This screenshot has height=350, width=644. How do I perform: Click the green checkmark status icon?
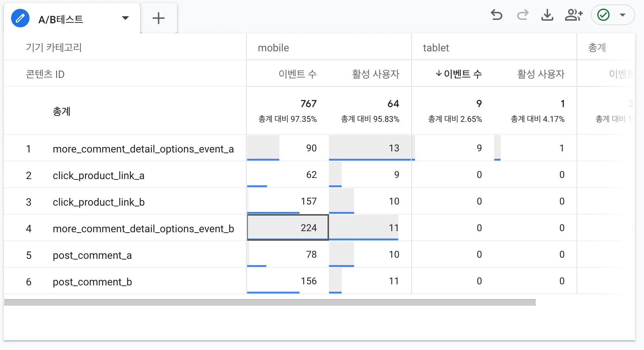click(x=603, y=15)
